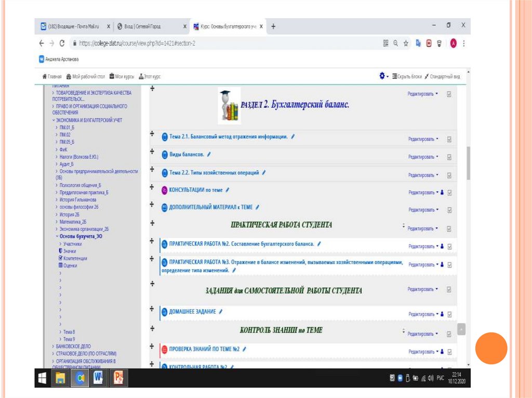Open the Андкела Арсланова VK bookmark
The width and height of the screenshot is (532, 398).
(59, 59)
